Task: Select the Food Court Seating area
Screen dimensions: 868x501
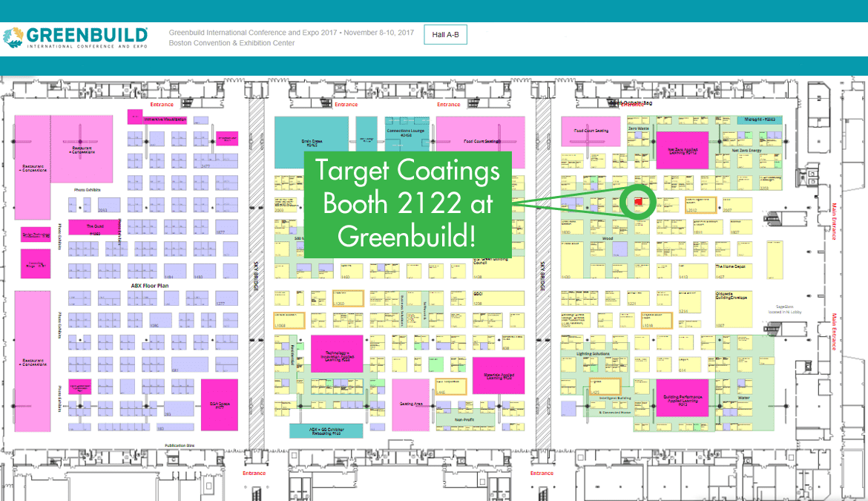Action: [591, 130]
